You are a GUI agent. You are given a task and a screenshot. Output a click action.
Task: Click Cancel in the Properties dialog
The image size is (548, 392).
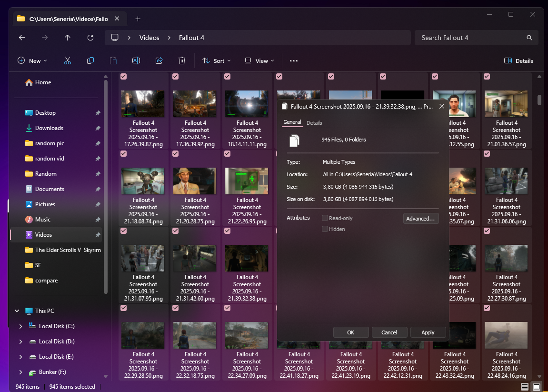389,332
